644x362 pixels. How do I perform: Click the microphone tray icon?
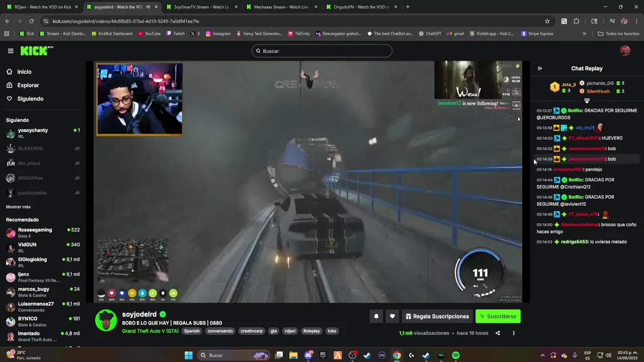575,355
